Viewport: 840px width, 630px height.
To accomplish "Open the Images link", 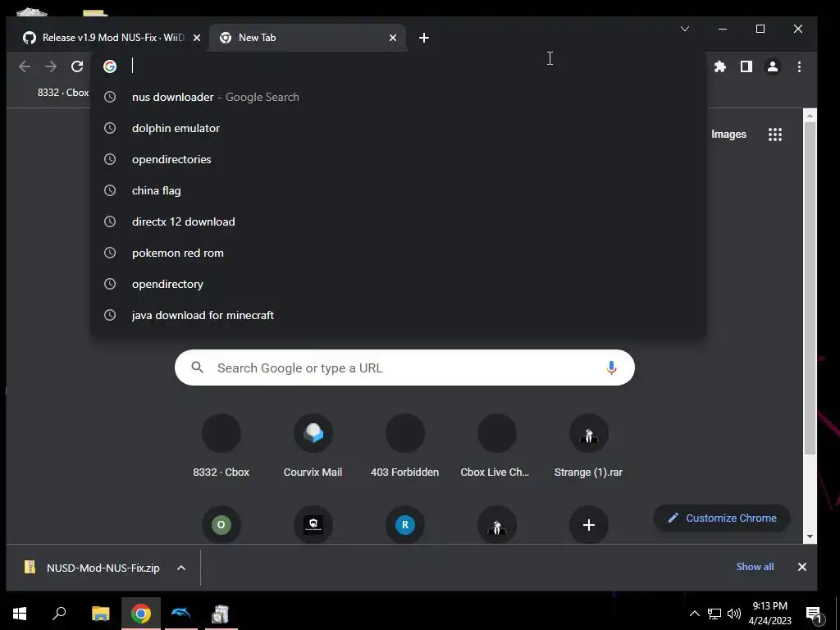I will tap(728, 135).
